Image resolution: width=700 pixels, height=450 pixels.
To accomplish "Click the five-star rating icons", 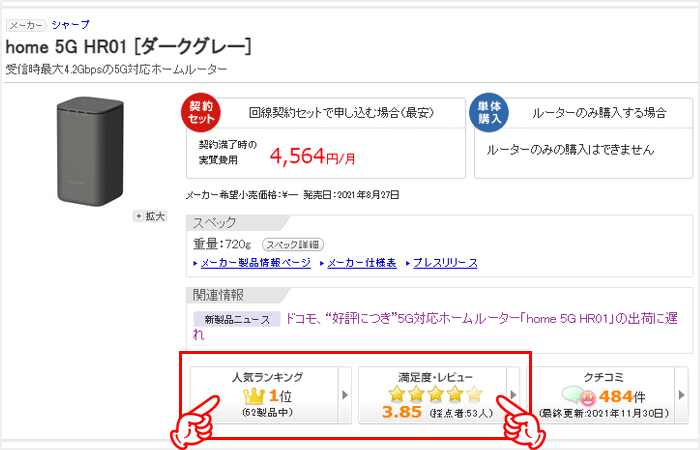I will (x=435, y=394).
